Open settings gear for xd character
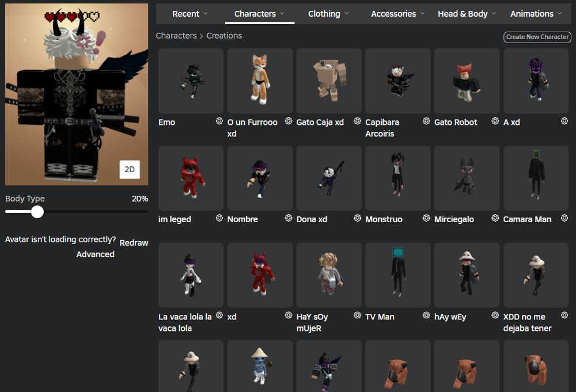The image size is (576, 392). pyautogui.click(x=289, y=315)
